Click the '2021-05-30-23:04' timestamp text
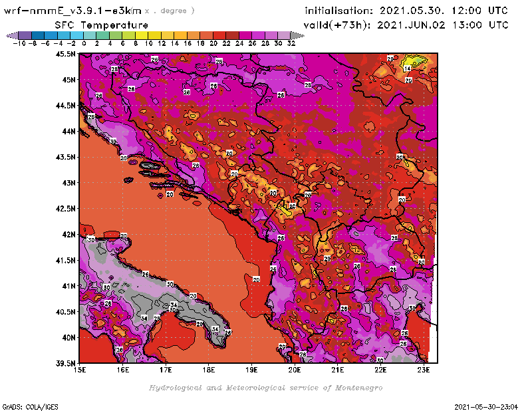Viewport: 532px width, 411px height. (x=486, y=407)
